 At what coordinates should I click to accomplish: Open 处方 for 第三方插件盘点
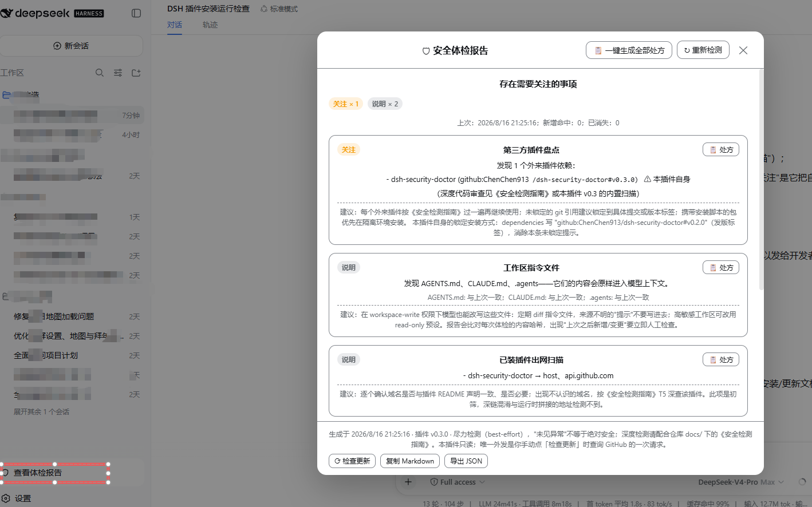[721, 149]
